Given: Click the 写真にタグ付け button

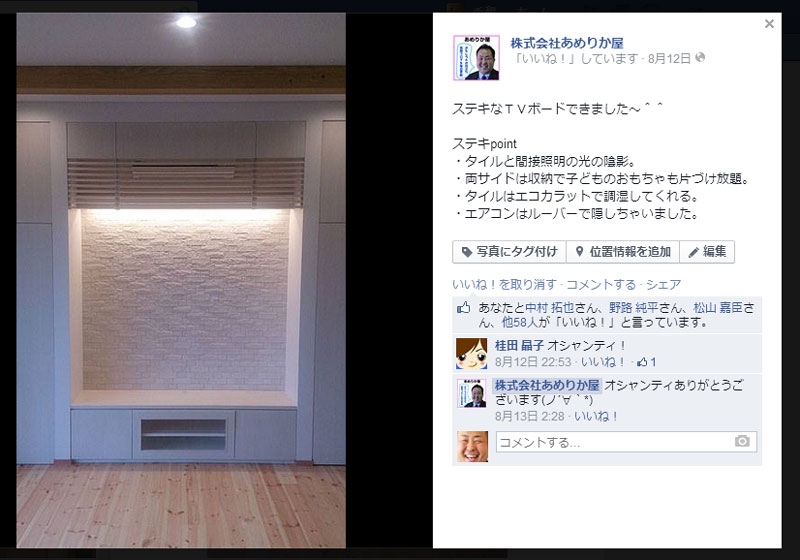Looking at the screenshot, I should (x=509, y=252).
